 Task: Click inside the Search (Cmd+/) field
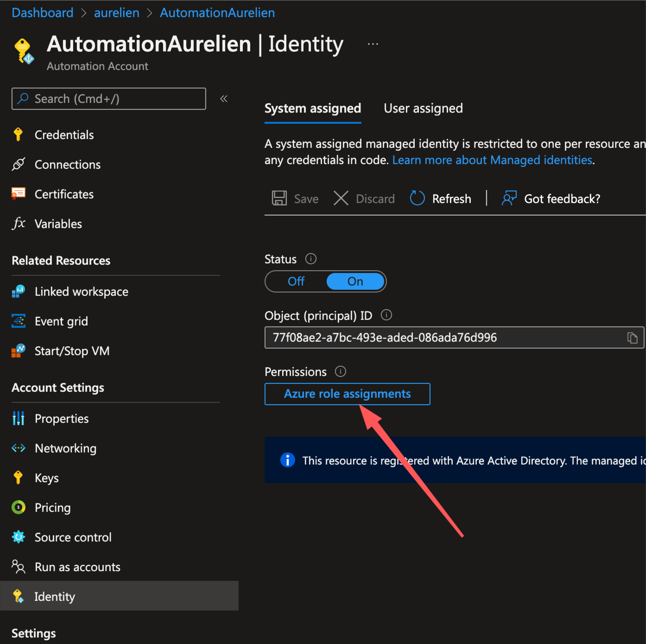point(108,98)
